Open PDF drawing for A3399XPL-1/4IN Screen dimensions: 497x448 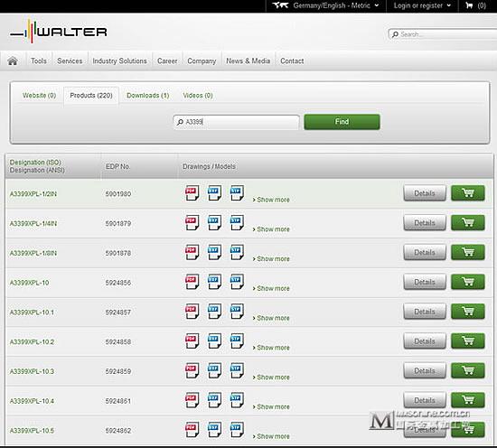[192, 223]
